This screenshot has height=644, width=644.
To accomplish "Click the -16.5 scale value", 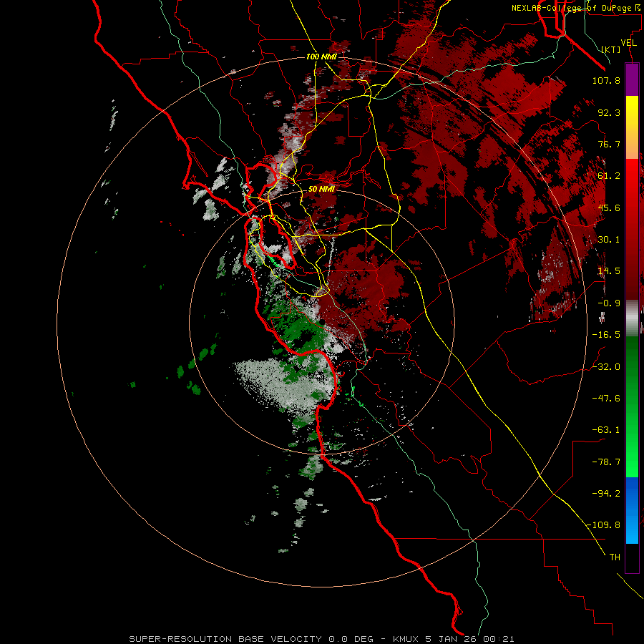I will [x=606, y=335].
